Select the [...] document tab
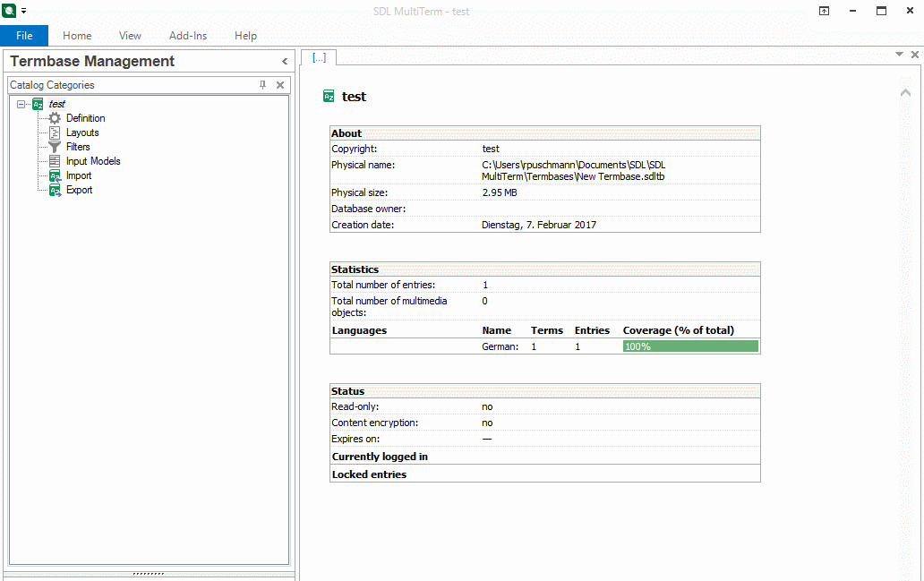This screenshot has height=581, width=924. click(x=319, y=57)
